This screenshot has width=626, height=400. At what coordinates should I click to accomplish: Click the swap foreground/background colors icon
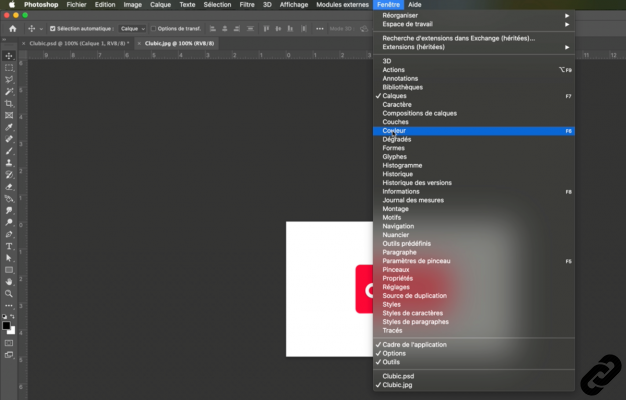(x=12, y=316)
